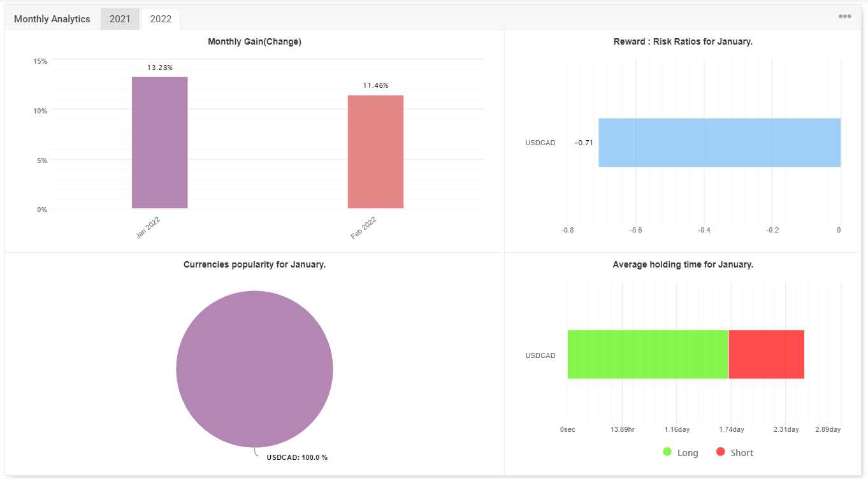Viewport: 868px width, 479px height.
Task: Click the 11.46% value label
Action: click(375, 85)
